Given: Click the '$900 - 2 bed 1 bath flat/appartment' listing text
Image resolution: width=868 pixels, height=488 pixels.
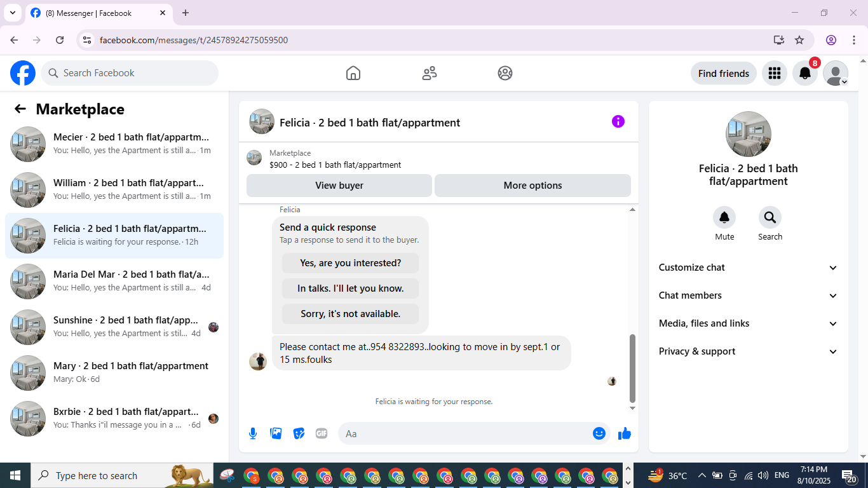Looking at the screenshot, I should click(335, 165).
